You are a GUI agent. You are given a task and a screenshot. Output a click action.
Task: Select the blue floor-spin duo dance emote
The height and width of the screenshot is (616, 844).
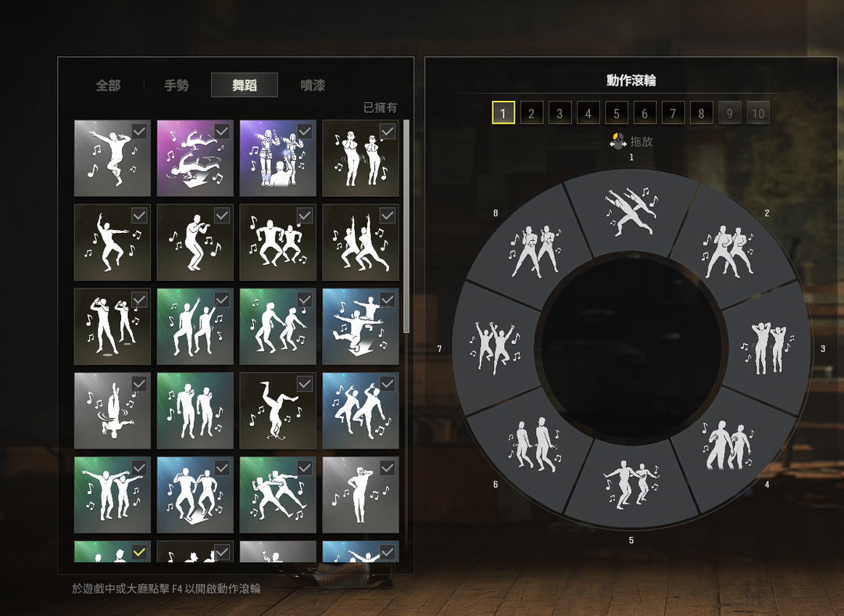pos(360,326)
